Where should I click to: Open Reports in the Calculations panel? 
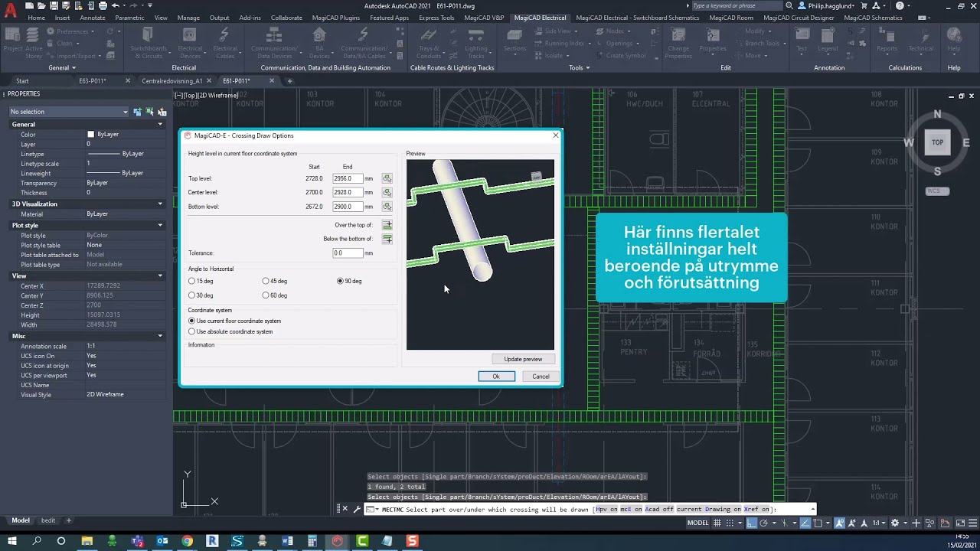[x=887, y=40]
